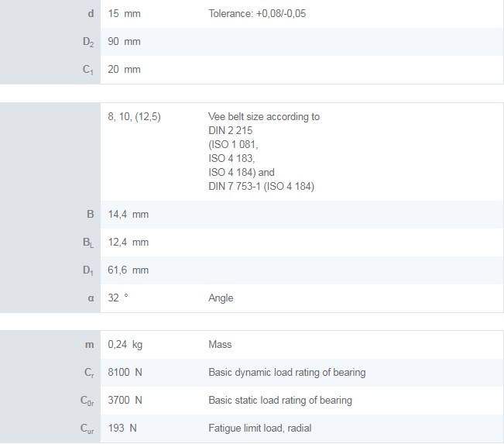Select the value '3700 N'
This screenshot has height=444, width=504.
click(125, 401)
